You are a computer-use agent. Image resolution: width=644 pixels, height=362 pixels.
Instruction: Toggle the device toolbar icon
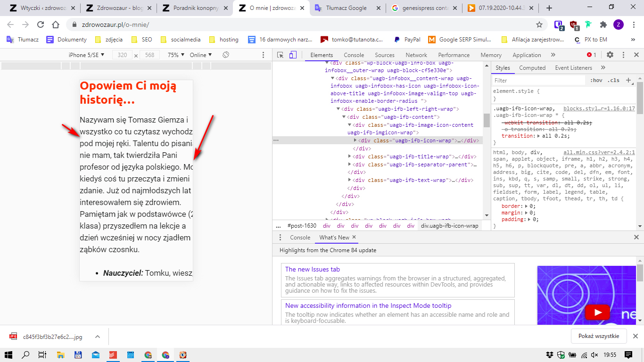(x=293, y=55)
